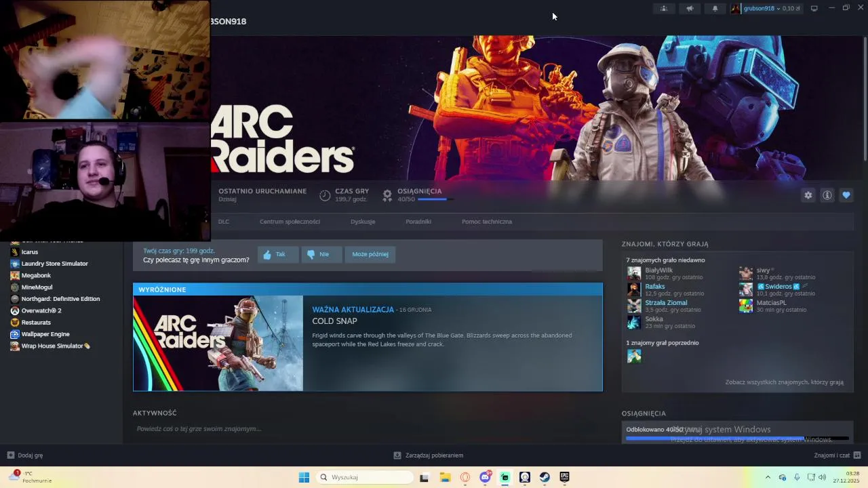Select Overwatch 2 in the library

pos(41,310)
